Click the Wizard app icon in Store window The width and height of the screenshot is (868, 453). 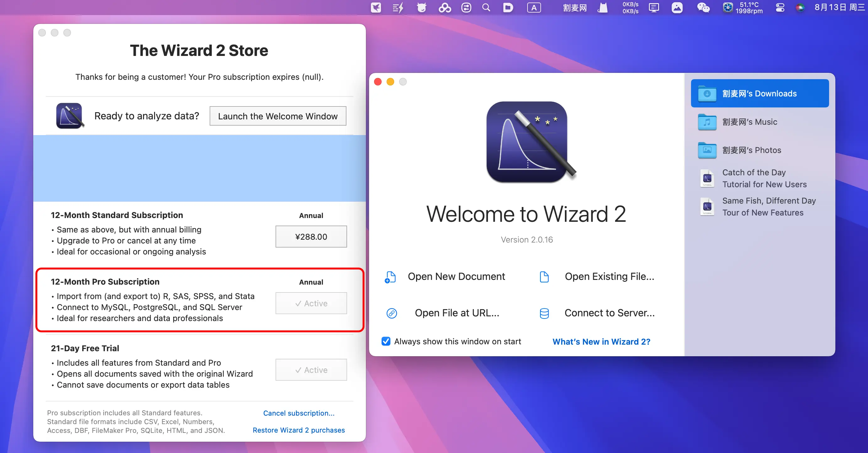coord(69,116)
